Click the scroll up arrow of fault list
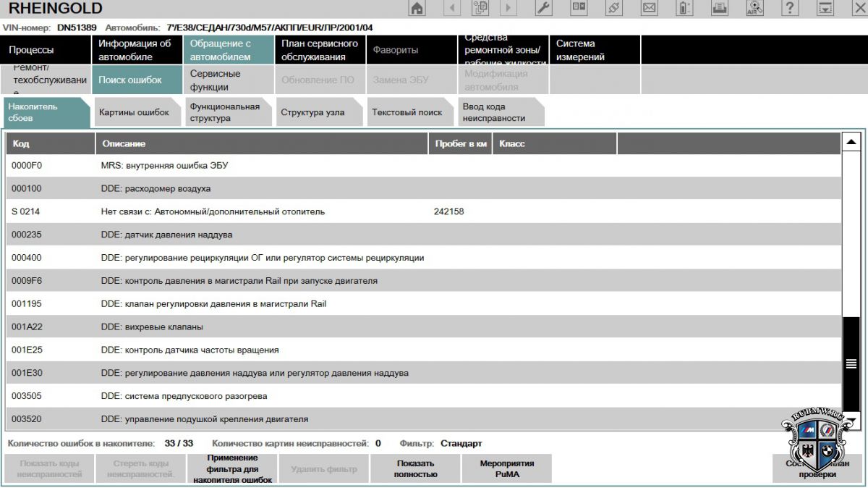 point(851,142)
